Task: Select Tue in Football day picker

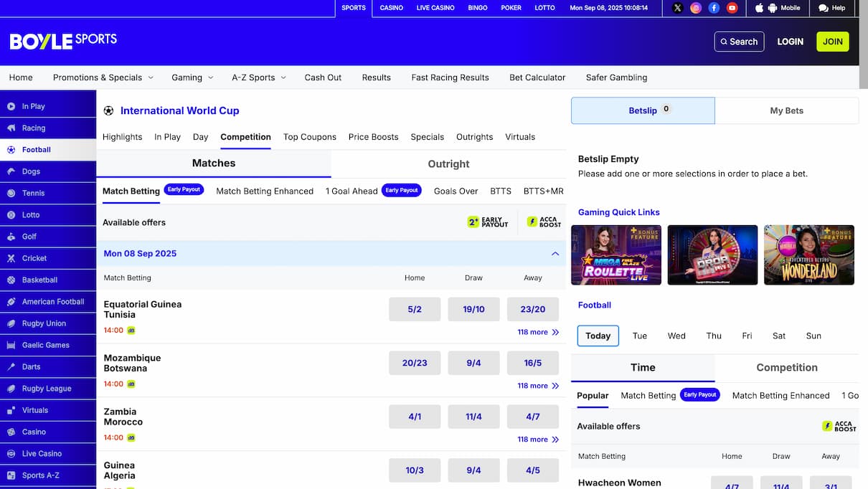Action: coord(640,336)
